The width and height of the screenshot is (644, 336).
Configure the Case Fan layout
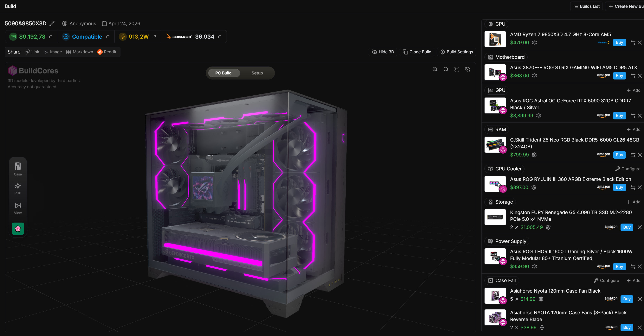click(x=607, y=281)
